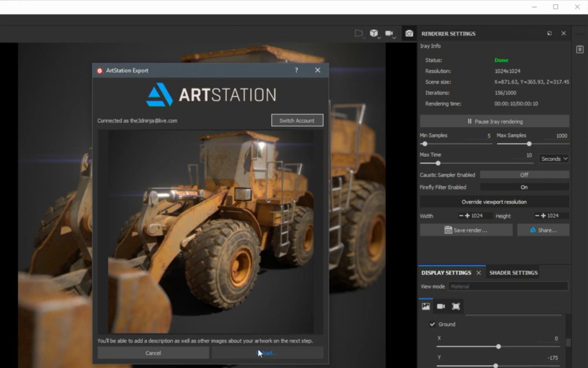Click the Upload button in the dialog
This screenshot has width=588, height=368.
click(267, 353)
